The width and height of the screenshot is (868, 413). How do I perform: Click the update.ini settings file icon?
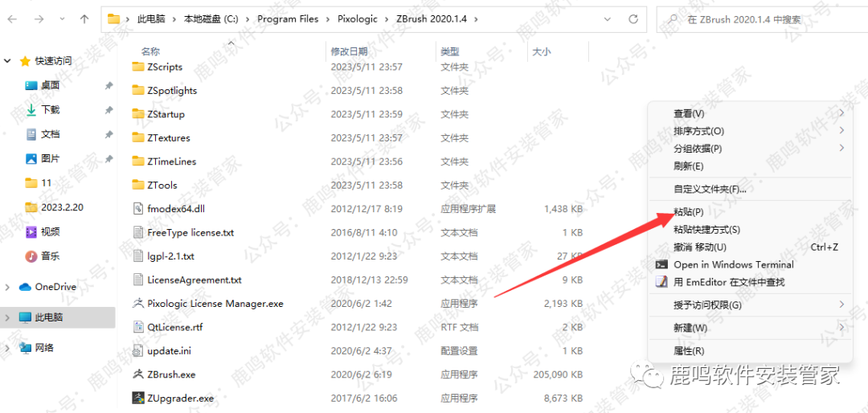tap(138, 351)
